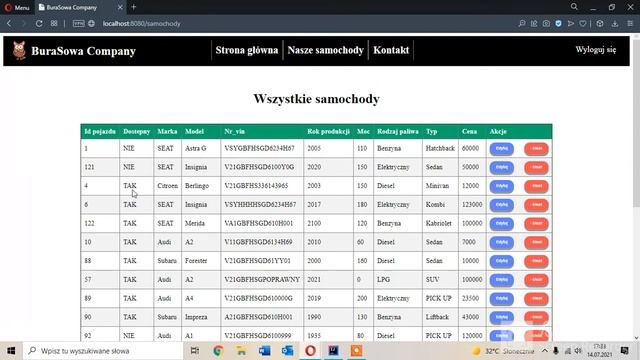This screenshot has height=360, width=640.
Task: Click the tab search magnifier icon
Action: pos(574,7)
